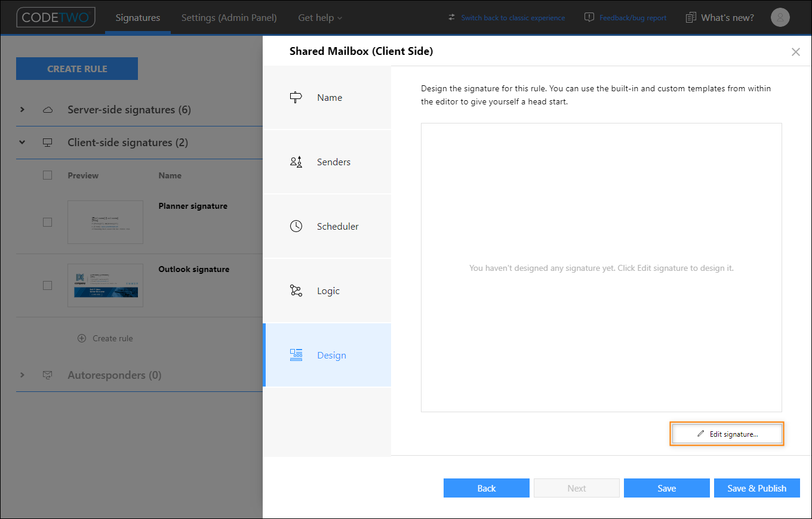Click the feedback speech bubble icon
The width and height of the screenshot is (812, 519).
click(x=589, y=17)
